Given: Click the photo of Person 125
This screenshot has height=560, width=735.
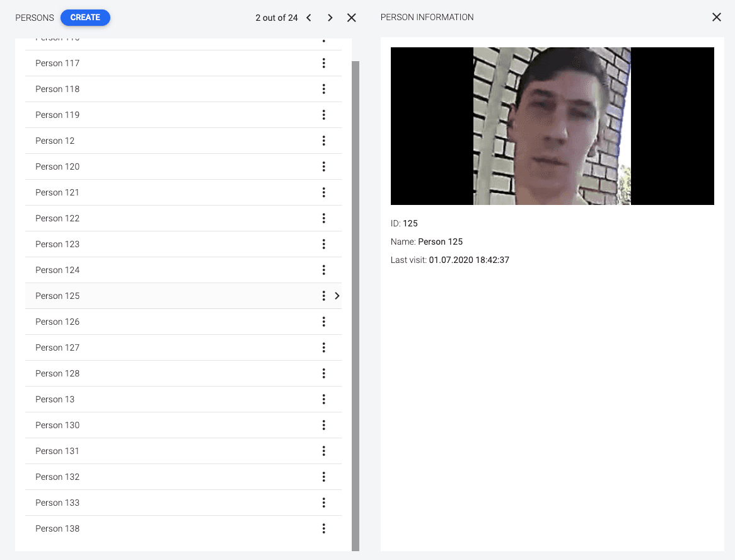Looking at the screenshot, I should [x=552, y=125].
